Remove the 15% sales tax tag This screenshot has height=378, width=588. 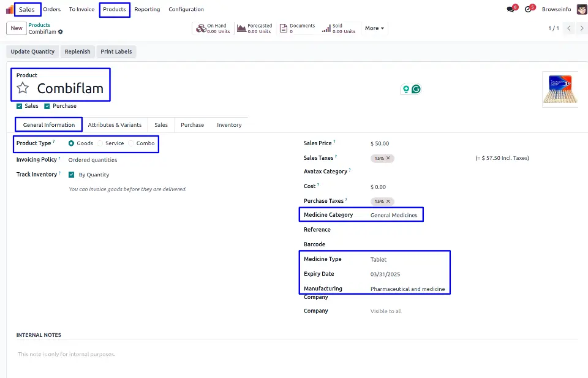coord(388,158)
